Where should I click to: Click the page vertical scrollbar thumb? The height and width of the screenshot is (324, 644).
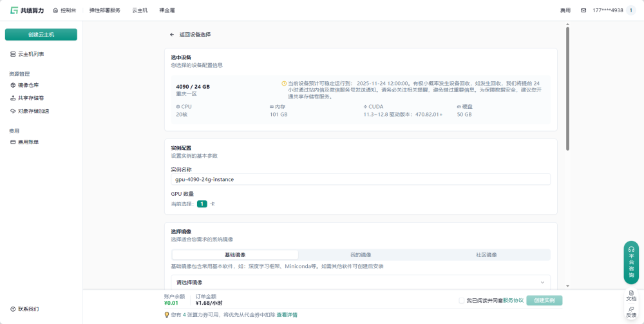coord(567,89)
